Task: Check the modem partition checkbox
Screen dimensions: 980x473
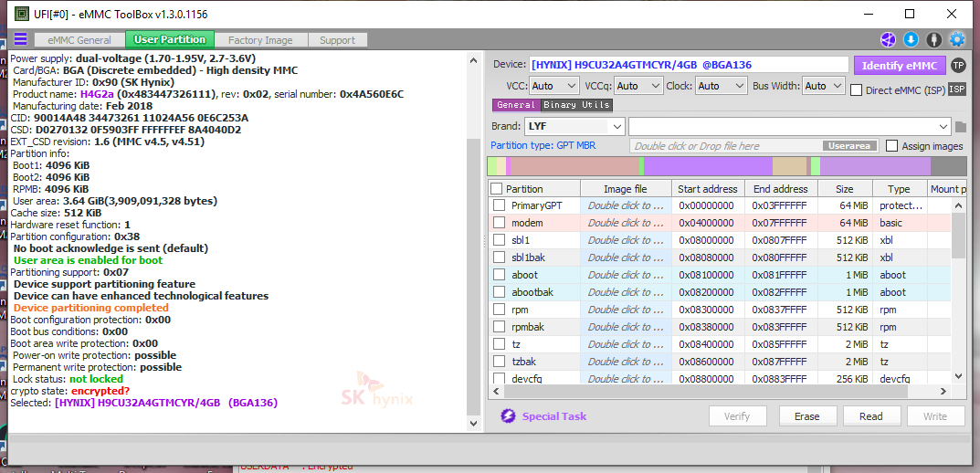Action: (499, 223)
